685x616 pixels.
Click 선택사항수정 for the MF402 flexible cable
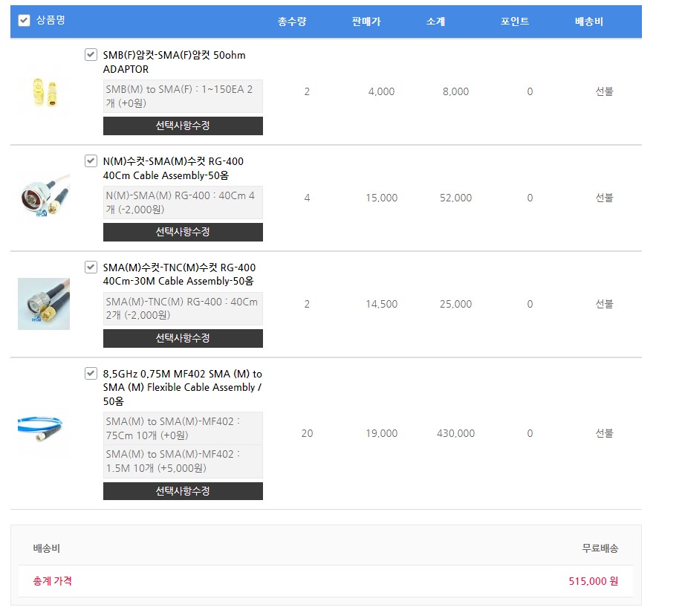183,491
